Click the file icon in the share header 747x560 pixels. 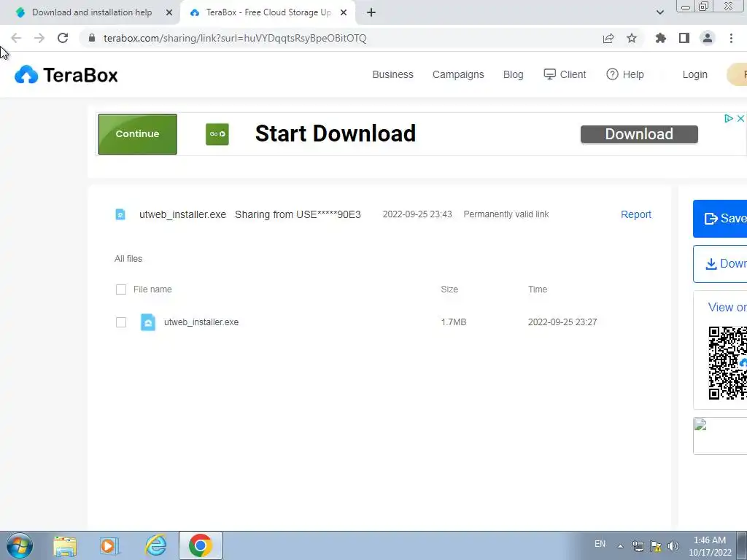point(120,214)
